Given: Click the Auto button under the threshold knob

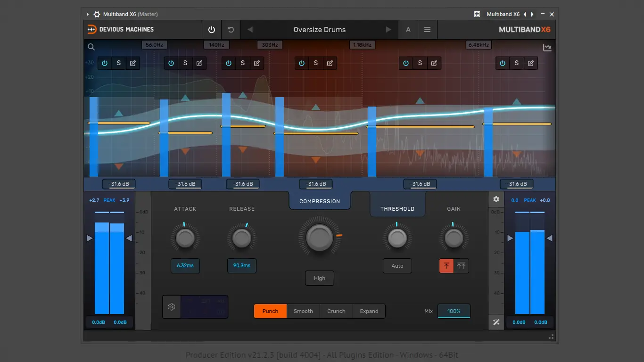Looking at the screenshot, I should pos(397,266).
